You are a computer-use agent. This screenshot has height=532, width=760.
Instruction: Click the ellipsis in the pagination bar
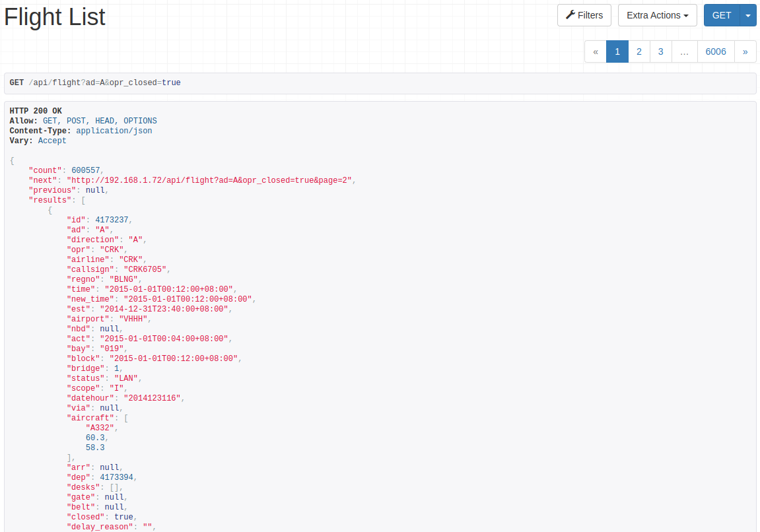(684, 51)
